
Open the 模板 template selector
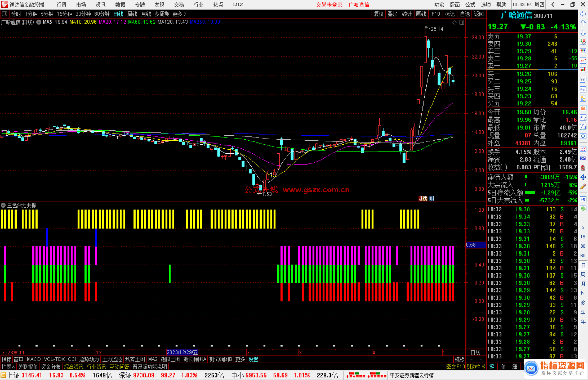pyautogui.click(x=460, y=359)
